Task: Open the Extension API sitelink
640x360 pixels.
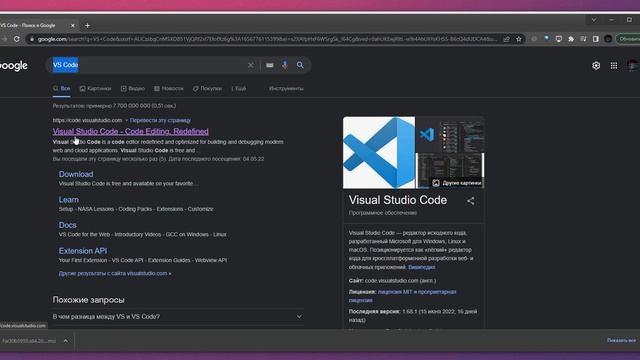Action: coord(83,251)
